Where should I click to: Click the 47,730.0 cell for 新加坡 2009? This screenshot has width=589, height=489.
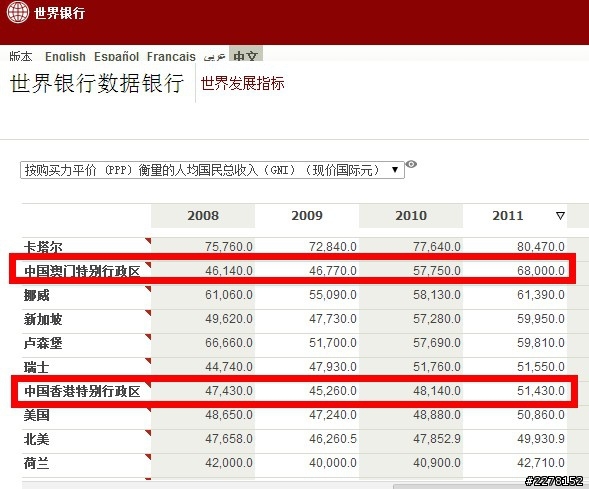pyautogui.click(x=333, y=319)
